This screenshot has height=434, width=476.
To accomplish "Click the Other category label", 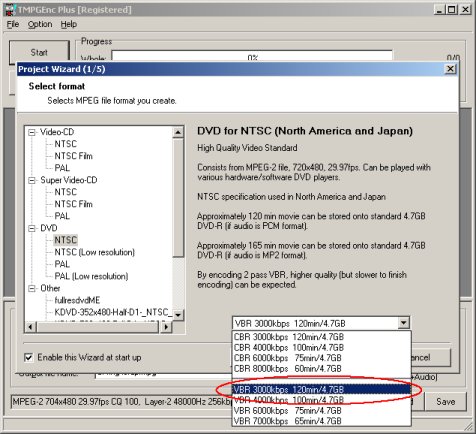I will coord(50,288).
